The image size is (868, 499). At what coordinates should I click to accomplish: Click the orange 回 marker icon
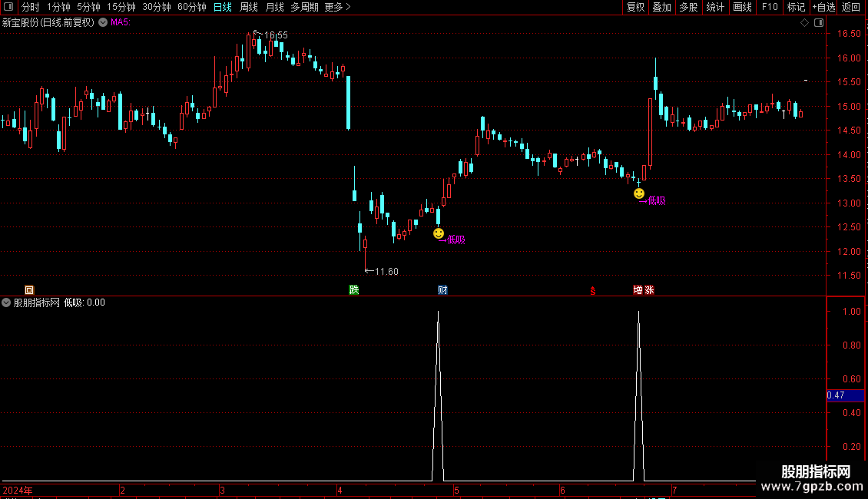click(x=29, y=290)
